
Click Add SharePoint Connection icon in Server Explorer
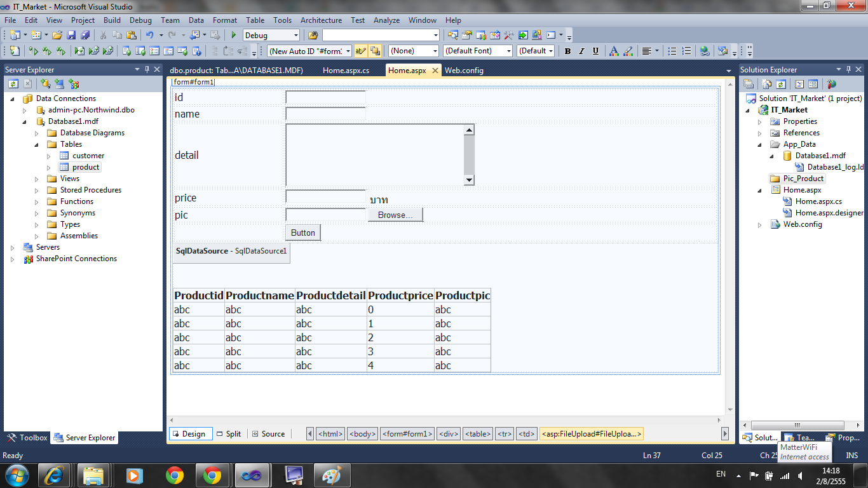(x=74, y=83)
